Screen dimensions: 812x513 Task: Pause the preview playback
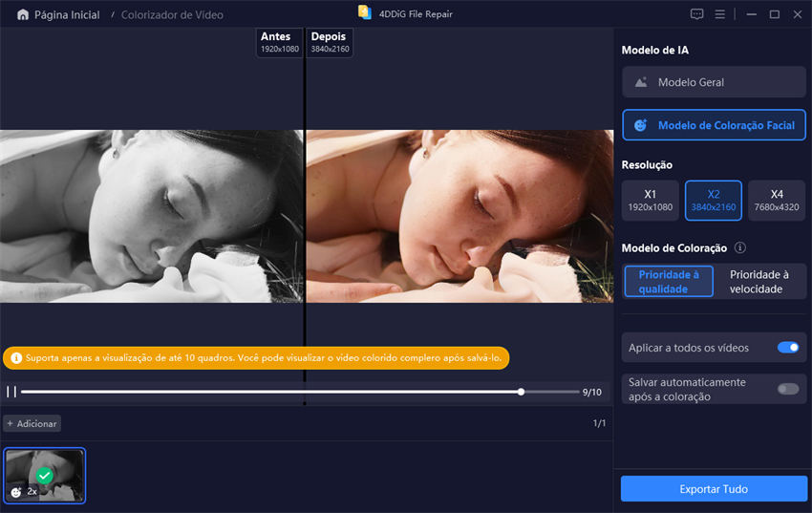(x=11, y=392)
